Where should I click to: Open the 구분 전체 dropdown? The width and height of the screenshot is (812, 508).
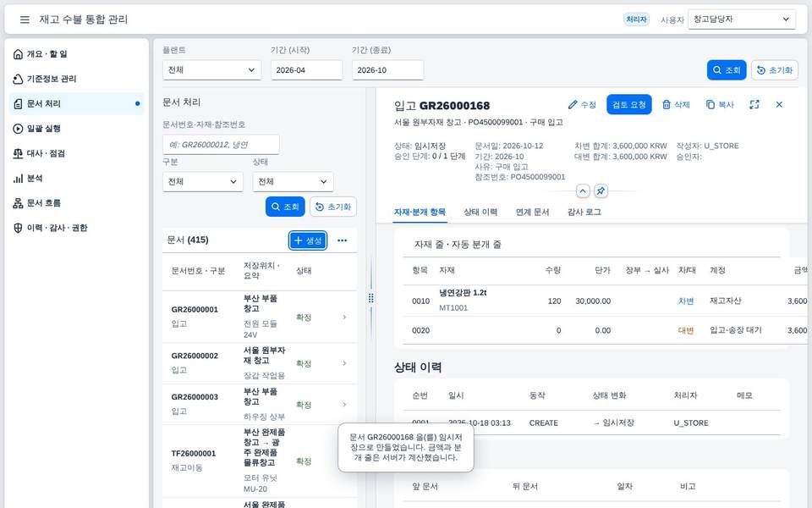coord(202,182)
